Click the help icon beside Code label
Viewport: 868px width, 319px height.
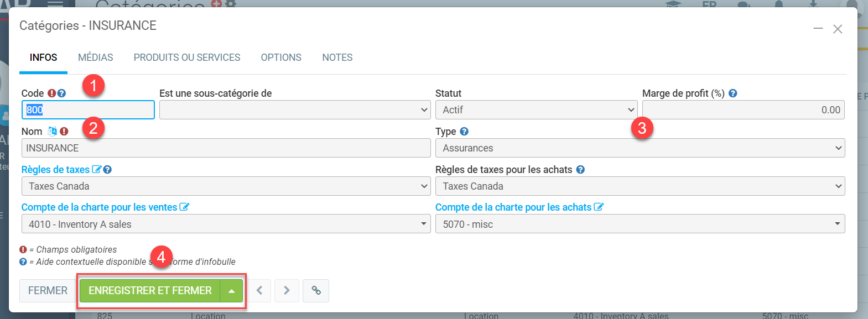coord(61,93)
